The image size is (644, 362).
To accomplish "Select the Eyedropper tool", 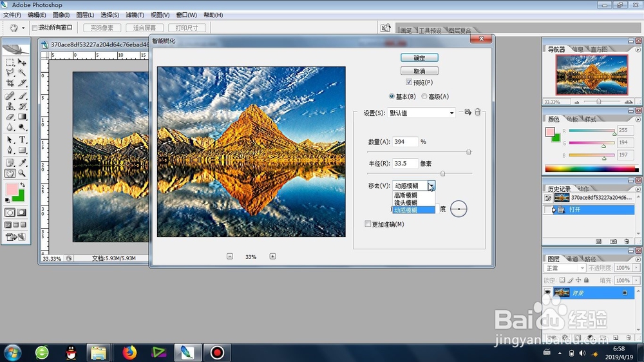I will click(x=22, y=163).
